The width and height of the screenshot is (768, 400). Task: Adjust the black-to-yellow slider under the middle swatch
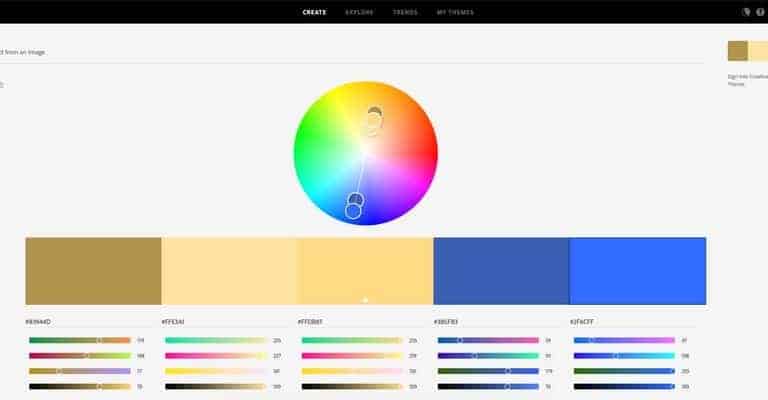[352, 387]
